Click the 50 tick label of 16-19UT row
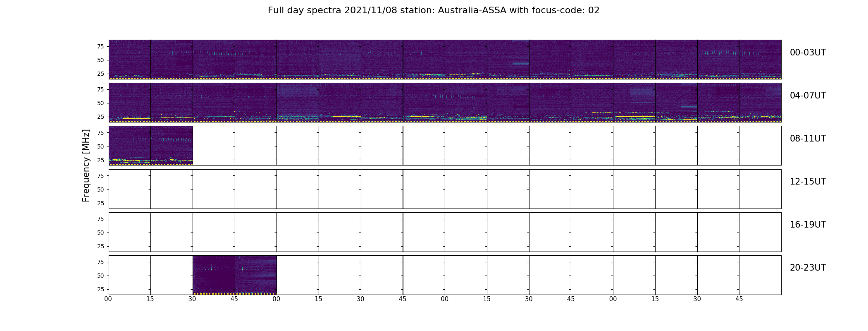This screenshot has height=331, width=868. click(100, 233)
